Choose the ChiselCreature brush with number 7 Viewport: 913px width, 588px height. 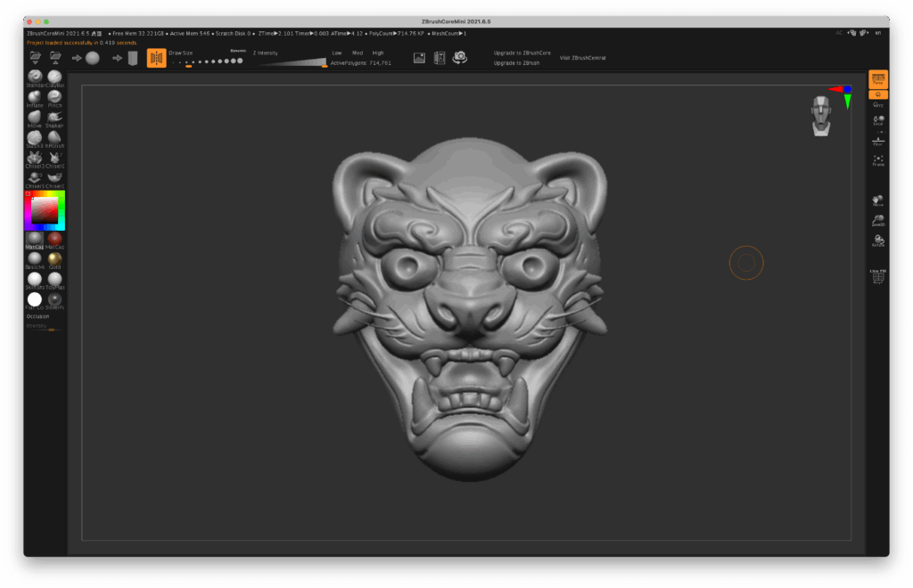click(54, 159)
